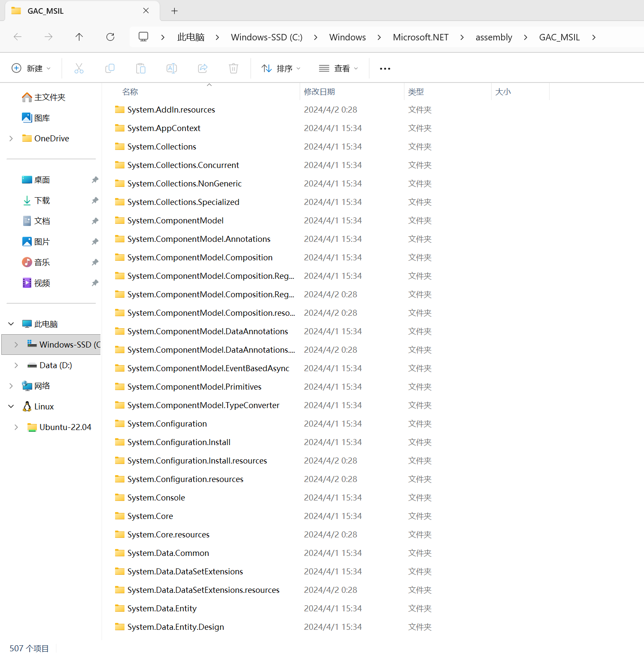Click the Rename icon in toolbar
The width and height of the screenshot is (644, 656).
(172, 68)
